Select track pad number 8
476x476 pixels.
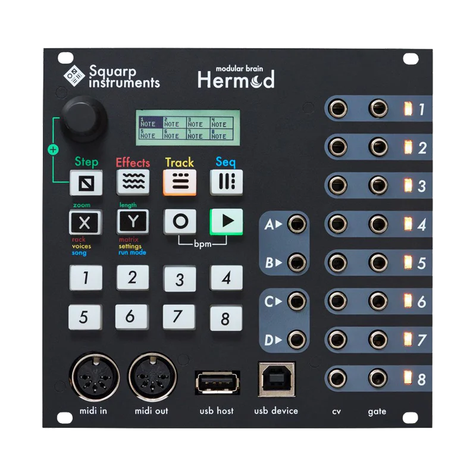(x=226, y=318)
